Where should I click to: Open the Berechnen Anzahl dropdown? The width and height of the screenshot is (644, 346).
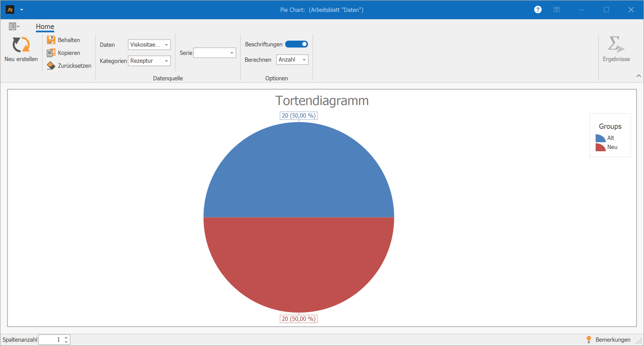pyautogui.click(x=304, y=60)
